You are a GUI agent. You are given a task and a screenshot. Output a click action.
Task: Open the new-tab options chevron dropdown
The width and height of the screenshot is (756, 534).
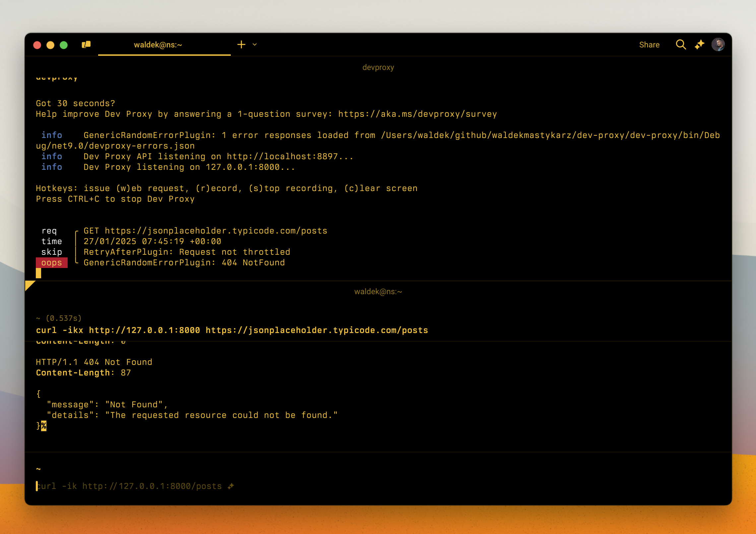point(254,44)
